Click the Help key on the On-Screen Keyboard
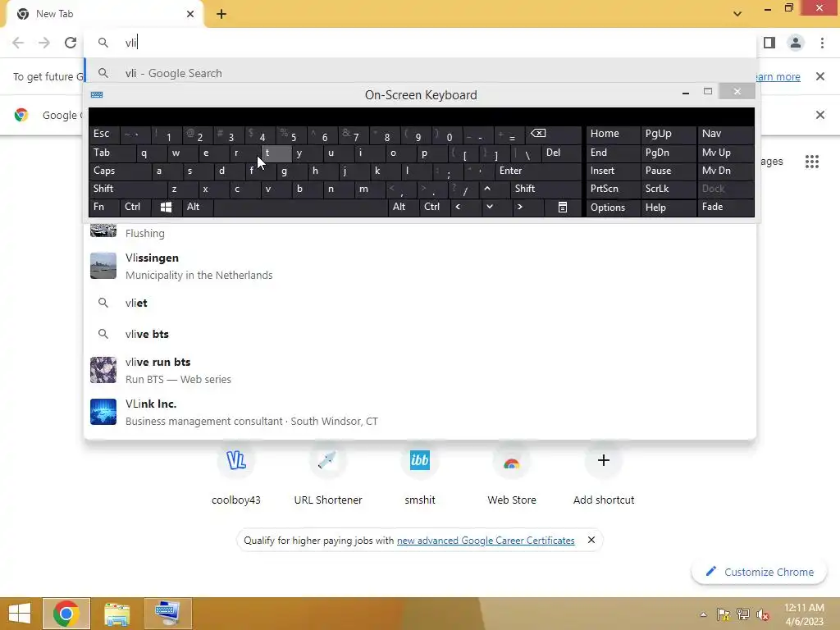Image resolution: width=840 pixels, height=630 pixels. 669,207
